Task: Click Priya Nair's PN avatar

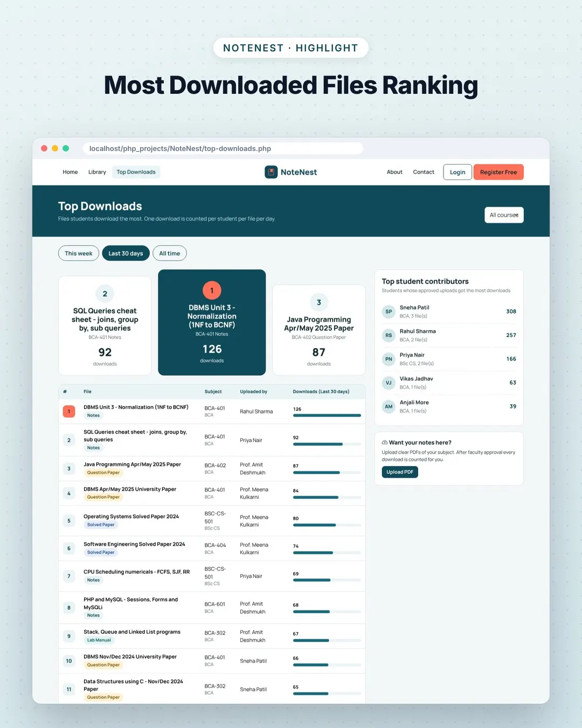Action: pos(389,359)
